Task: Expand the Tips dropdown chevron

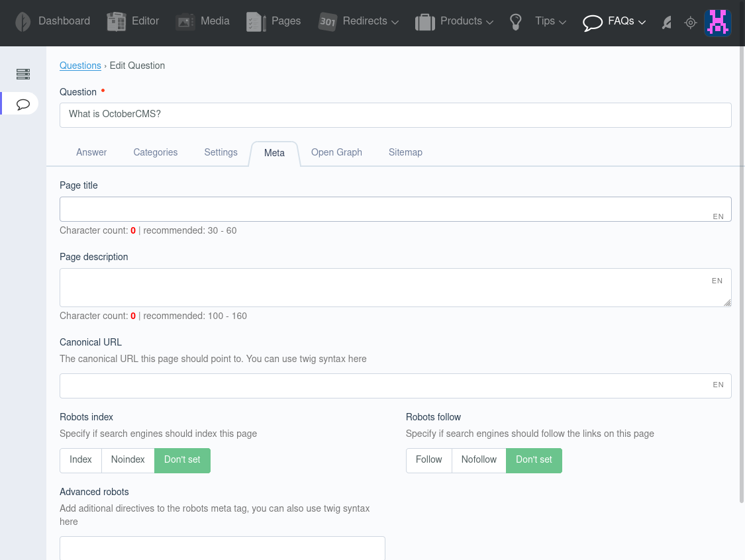Action: [x=562, y=22]
